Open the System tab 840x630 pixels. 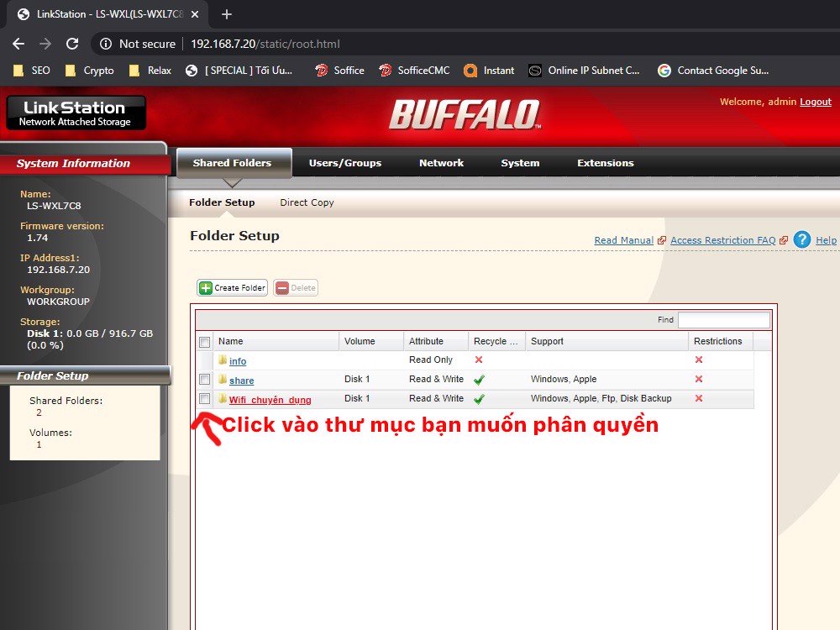(520, 163)
